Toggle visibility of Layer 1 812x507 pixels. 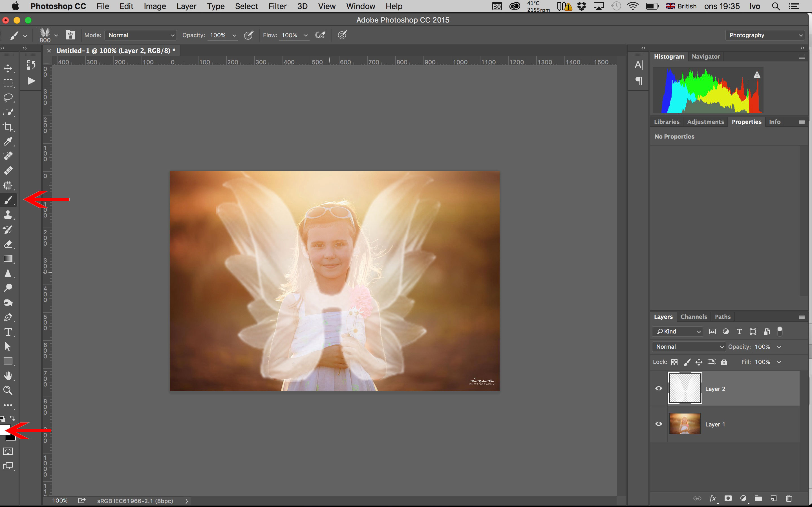coord(659,423)
